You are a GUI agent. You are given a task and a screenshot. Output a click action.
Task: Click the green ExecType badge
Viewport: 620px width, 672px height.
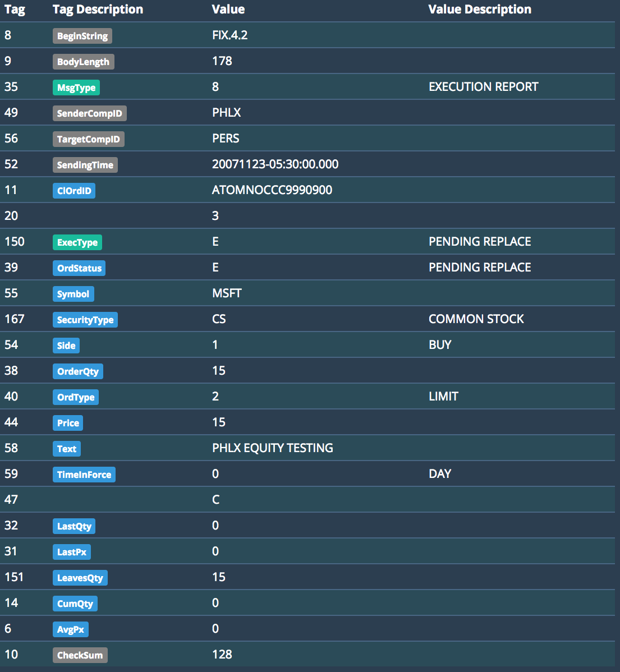(77, 242)
